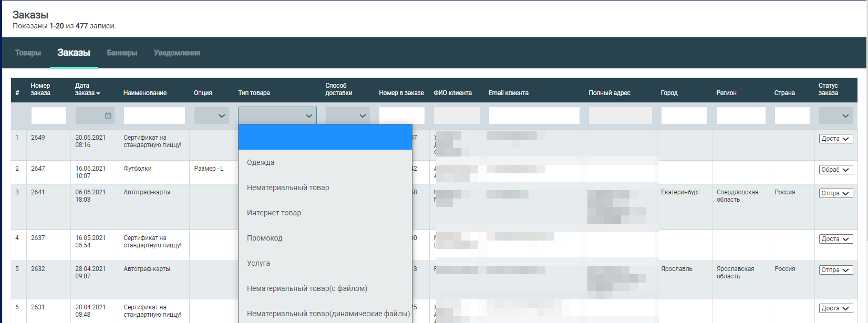The height and width of the screenshot is (323, 868).
Task: Choose Промокод option in dropdown list
Action: (x=265, y=238)
